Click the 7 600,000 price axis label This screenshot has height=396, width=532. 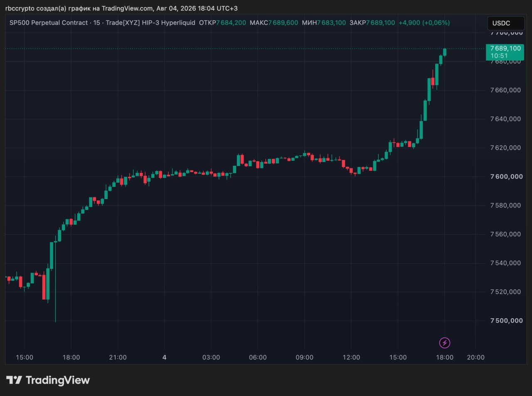click(x=506, y=177)
